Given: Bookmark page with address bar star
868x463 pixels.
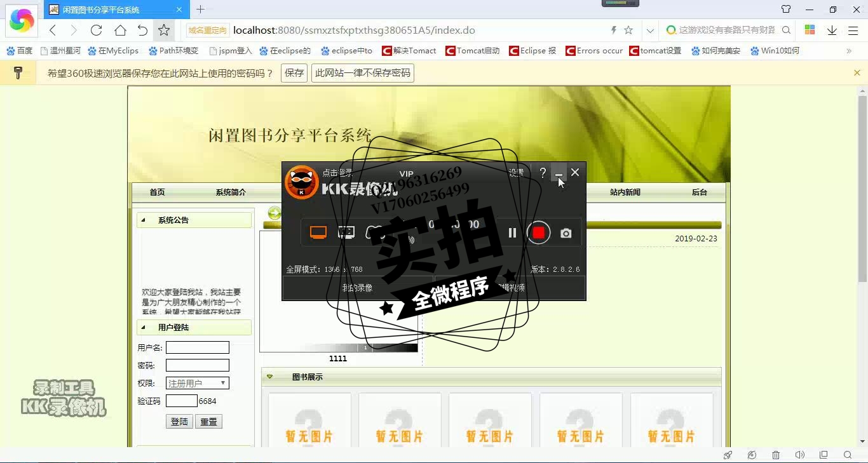Looking at the screenshot, I should (628, 30).
